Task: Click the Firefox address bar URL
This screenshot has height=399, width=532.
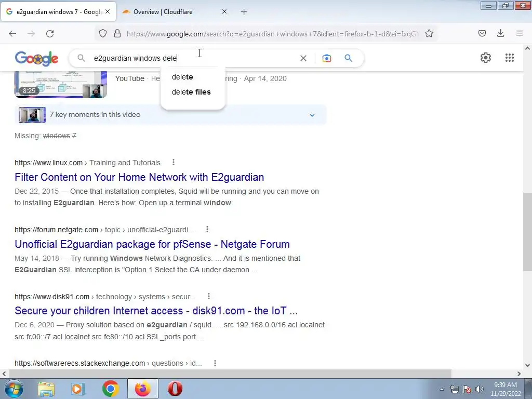Action: click(x=273, y=34)
